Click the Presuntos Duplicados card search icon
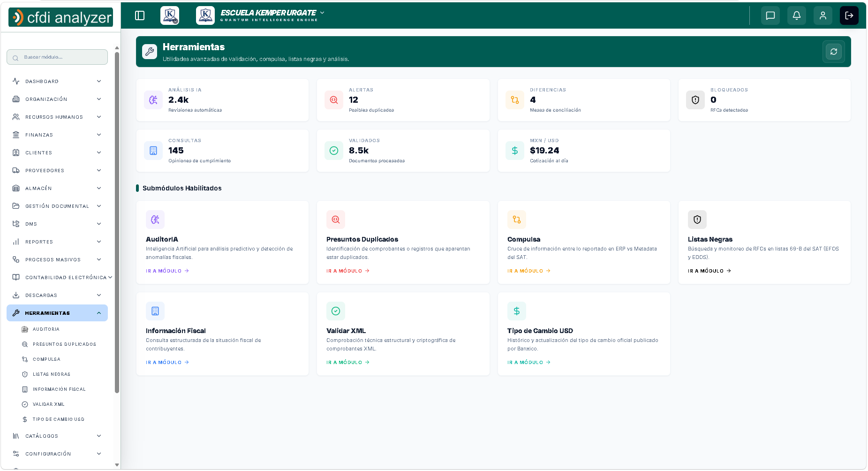Screen dimensions: 868x471 tap(336, 220)
